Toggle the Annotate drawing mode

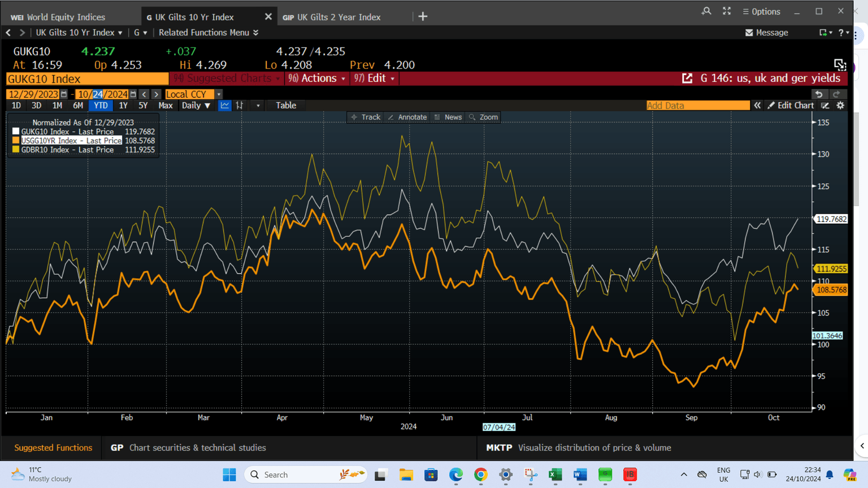click(x=407, y=117)
